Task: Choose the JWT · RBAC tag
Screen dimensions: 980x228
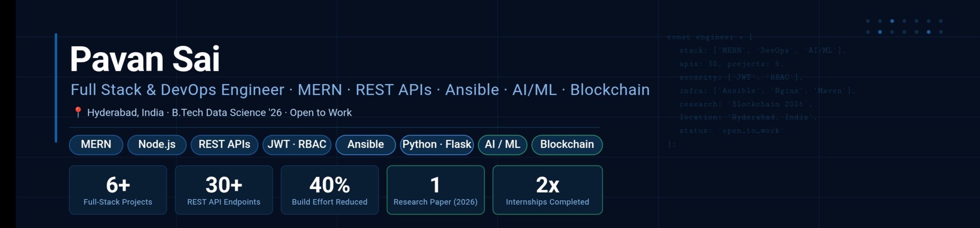Action: (297, 145)
